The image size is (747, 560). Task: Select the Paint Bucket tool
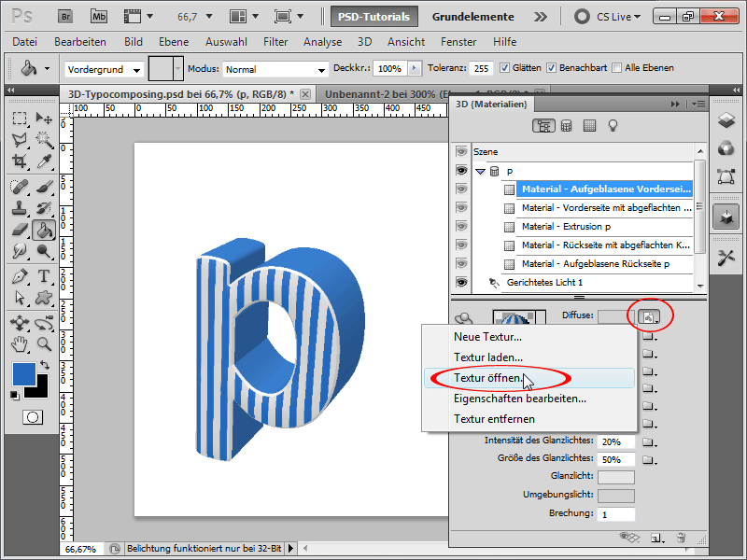coord(44,230)
